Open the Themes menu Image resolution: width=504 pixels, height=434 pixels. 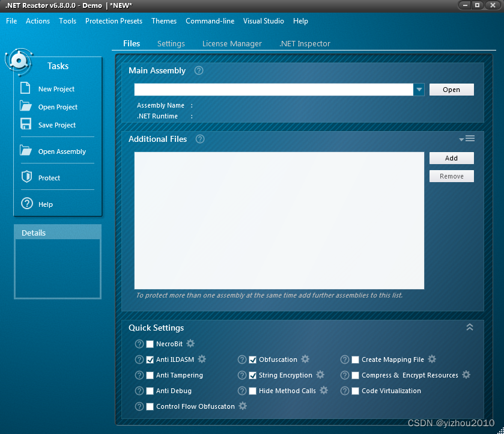(x=164, y=21)
